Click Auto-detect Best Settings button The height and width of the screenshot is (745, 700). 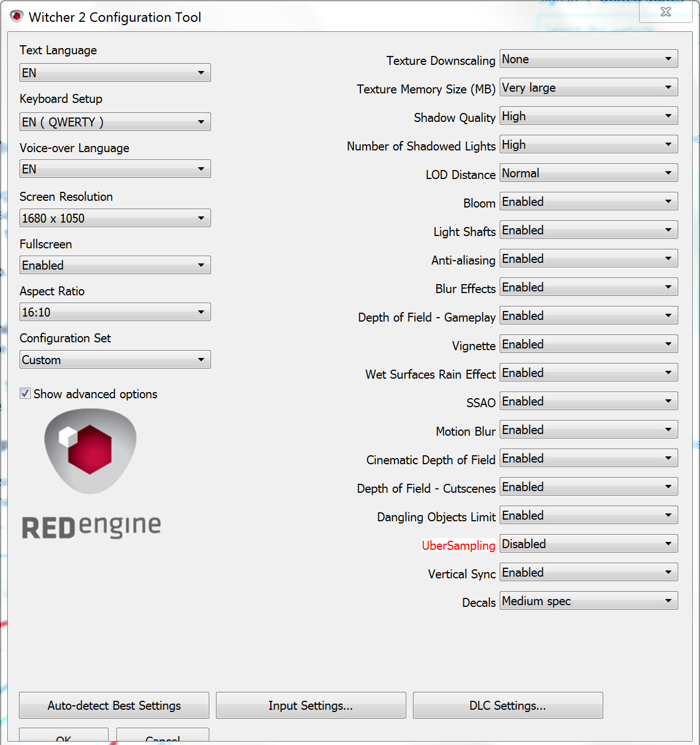(114, 705)
